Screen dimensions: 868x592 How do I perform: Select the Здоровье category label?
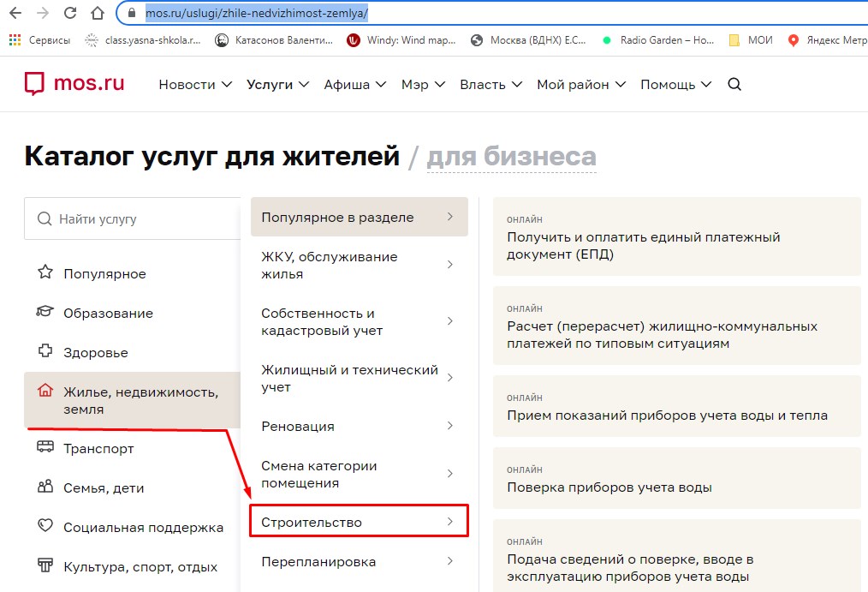(x=96, y=352)
